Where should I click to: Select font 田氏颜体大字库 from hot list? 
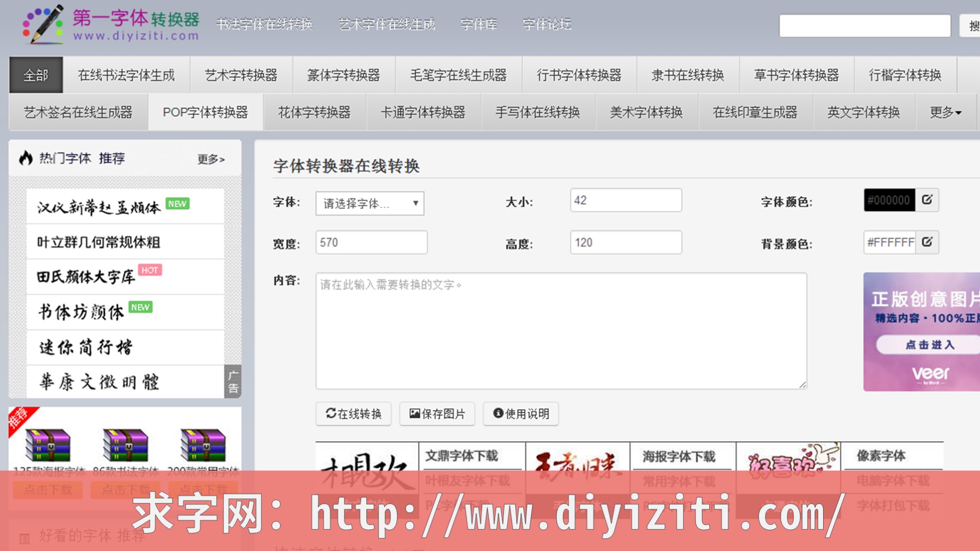(86, 277)
